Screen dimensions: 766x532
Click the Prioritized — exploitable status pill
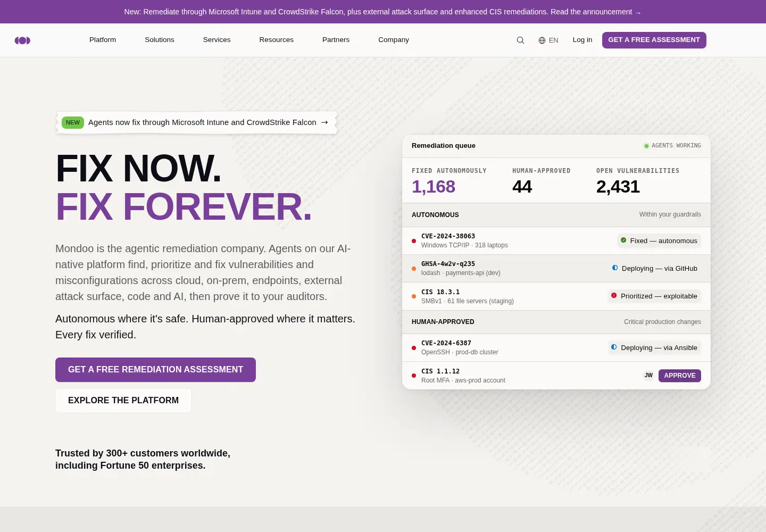tap(654, 296)
